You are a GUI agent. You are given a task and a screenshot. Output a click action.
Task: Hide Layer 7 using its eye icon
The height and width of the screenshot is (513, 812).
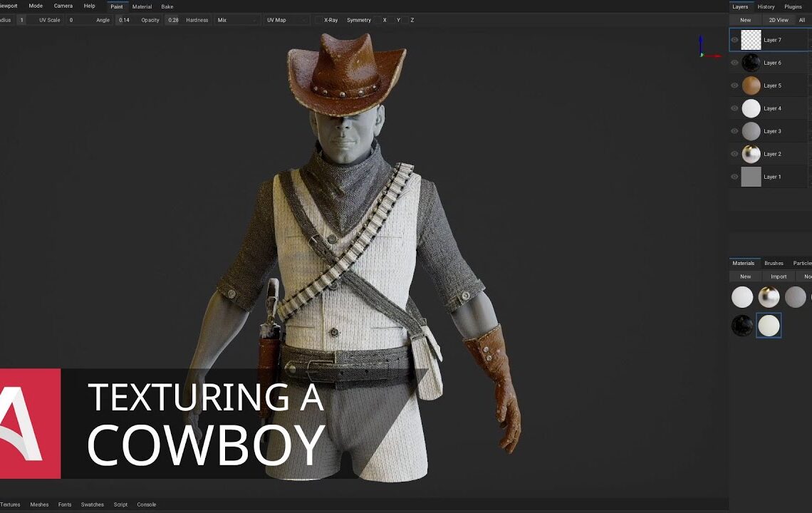pyautogui.click(x=734, y=40)
